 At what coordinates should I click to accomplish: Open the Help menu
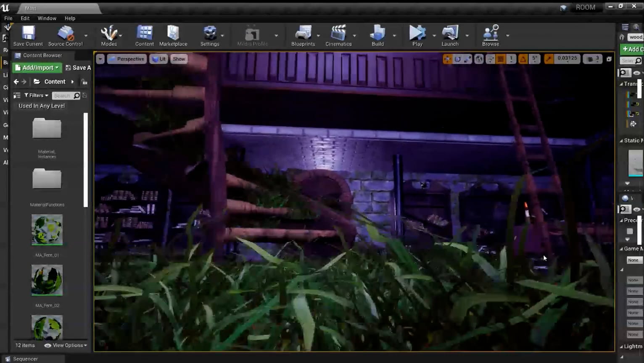pyautogui.click(x=70, y=18)
